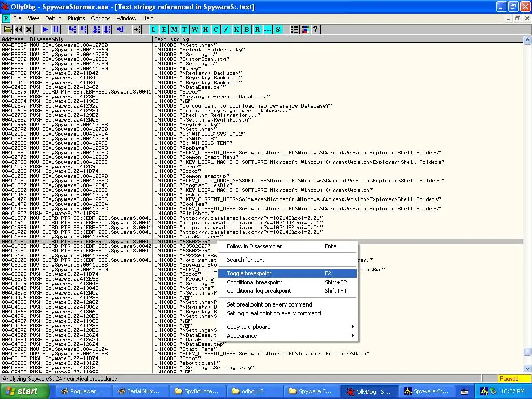Open the File menu

[x=17, y=18]
